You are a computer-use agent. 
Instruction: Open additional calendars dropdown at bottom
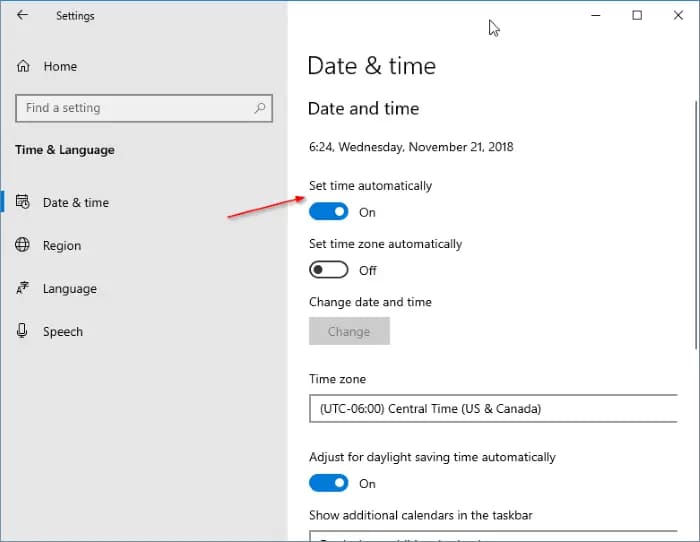[x=493, y=536]
